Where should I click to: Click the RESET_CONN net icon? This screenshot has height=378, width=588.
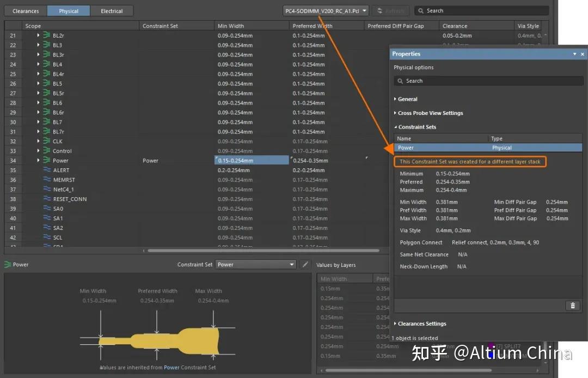47,199
